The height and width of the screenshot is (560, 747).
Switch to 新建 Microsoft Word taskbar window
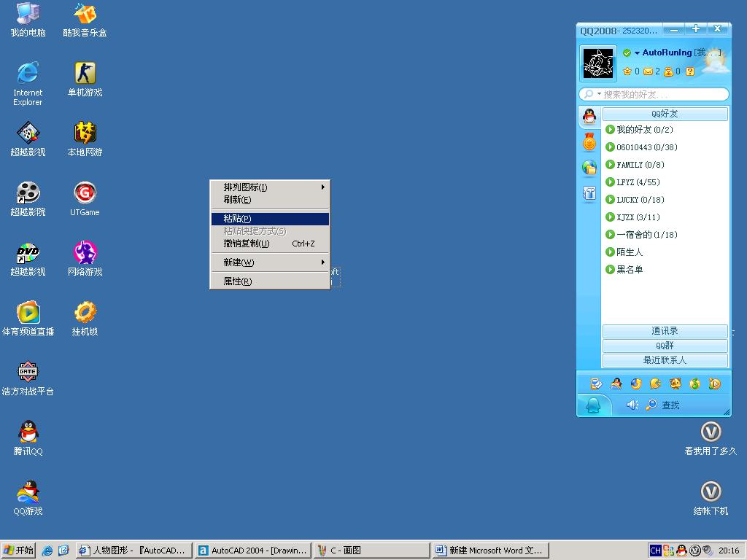pyautogui.click(x=491, y=551)
